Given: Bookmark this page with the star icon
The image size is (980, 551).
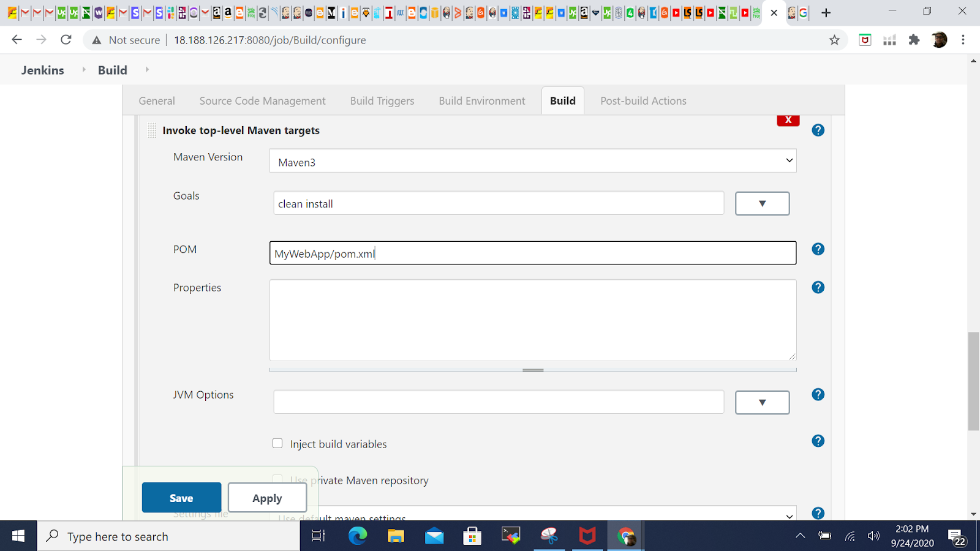Looking at the screenshot, I should tap(834, 40).
